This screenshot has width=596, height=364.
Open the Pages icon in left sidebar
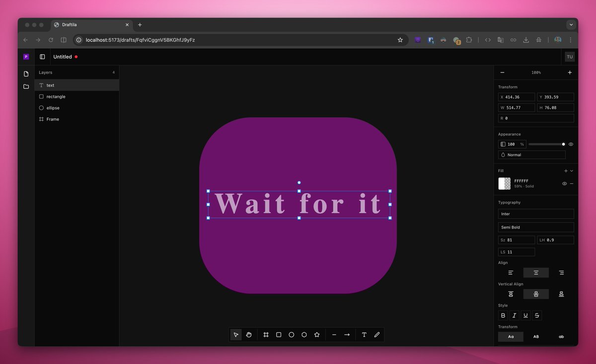(x=26, y=74)
